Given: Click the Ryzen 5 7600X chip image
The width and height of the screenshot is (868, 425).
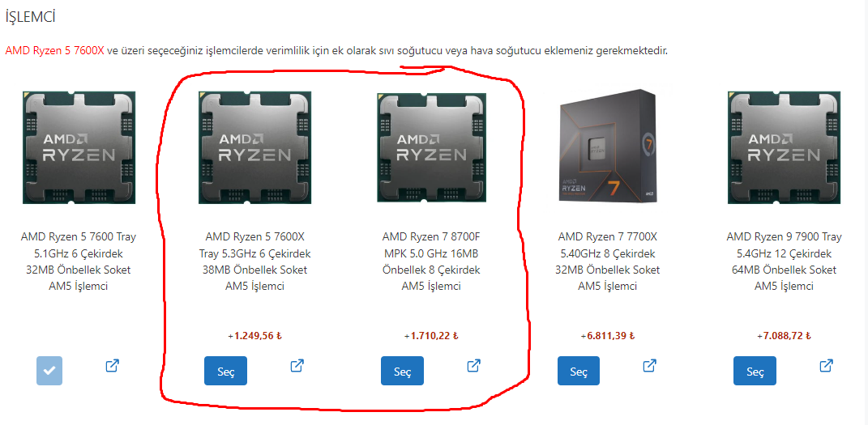Looking at the screenshot, I should coord(254,148).
